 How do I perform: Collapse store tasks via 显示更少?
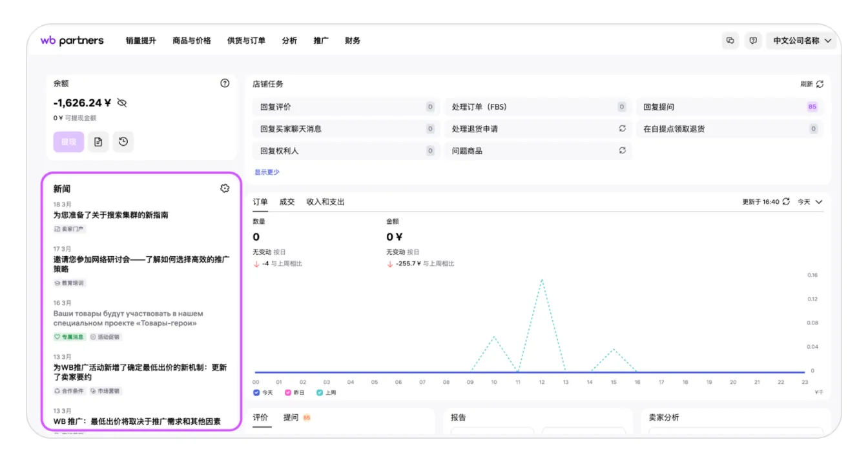(267, 172)
